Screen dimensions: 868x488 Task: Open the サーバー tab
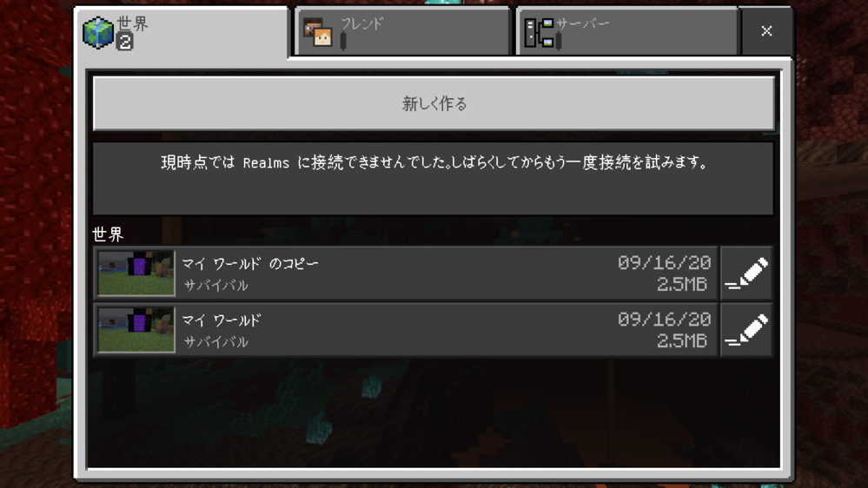pos(627,31)
